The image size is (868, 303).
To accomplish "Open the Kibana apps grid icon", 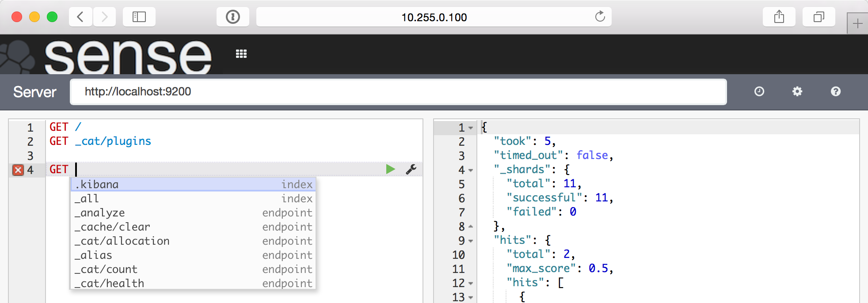I will tap(241, 54).
